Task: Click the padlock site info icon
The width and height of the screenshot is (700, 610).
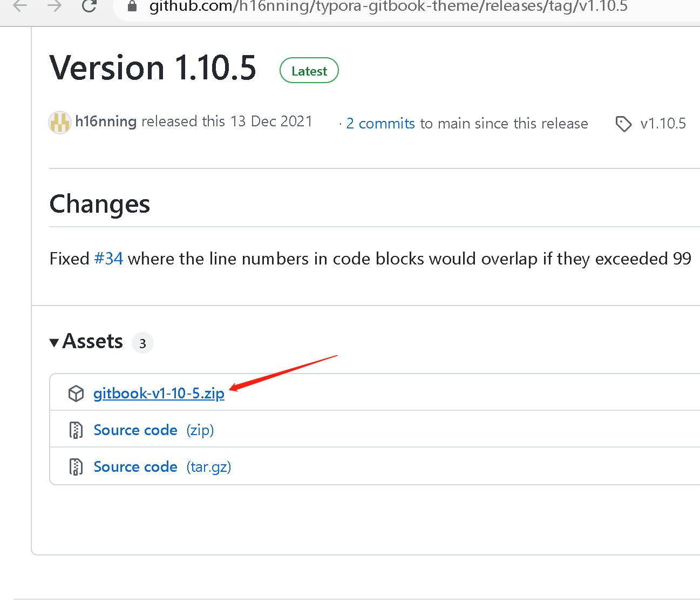Action: pyautogui.click(x=132, y=6)
